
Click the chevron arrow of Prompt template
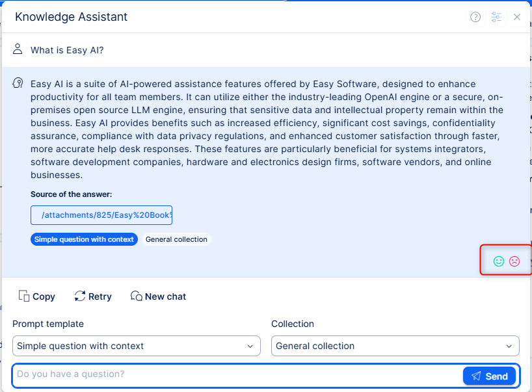click(x=250, y=346)
